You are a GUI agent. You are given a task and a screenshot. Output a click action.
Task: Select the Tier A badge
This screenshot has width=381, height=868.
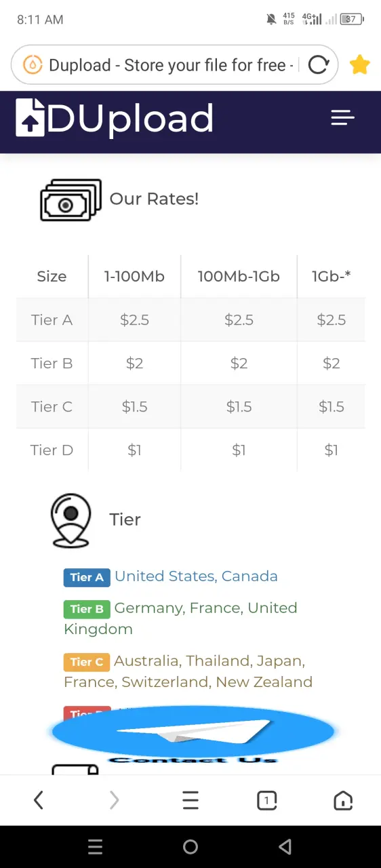pos(87,577)
